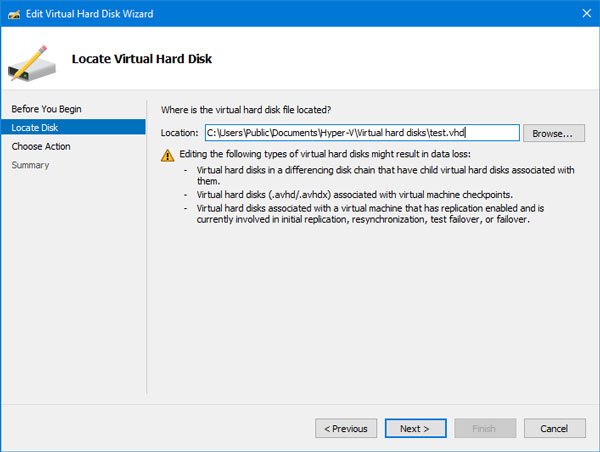Screen dimensions: 600x452
Task: Click the wizard icon in the title bar
Action: pyautogui.click(x=14, y=14)
